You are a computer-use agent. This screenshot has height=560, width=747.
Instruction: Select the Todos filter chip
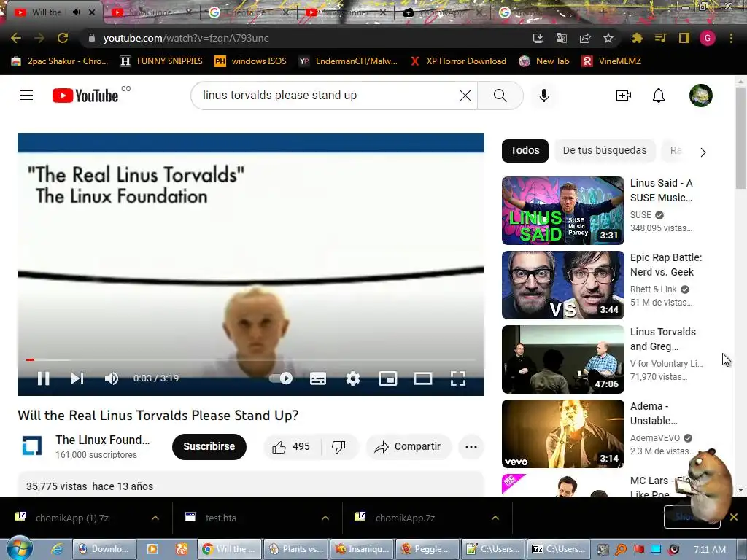coord(525,150)
